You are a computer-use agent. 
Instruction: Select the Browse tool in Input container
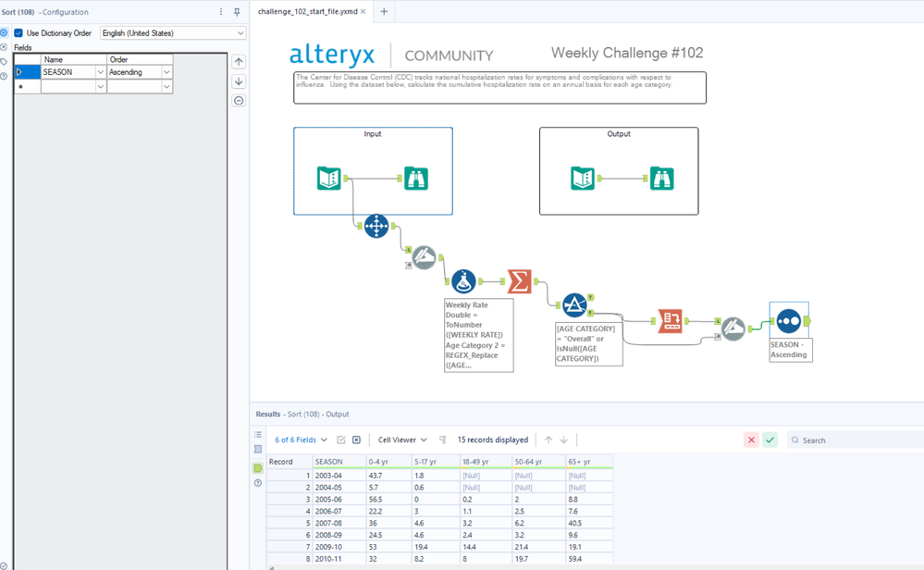coord(416,178)
